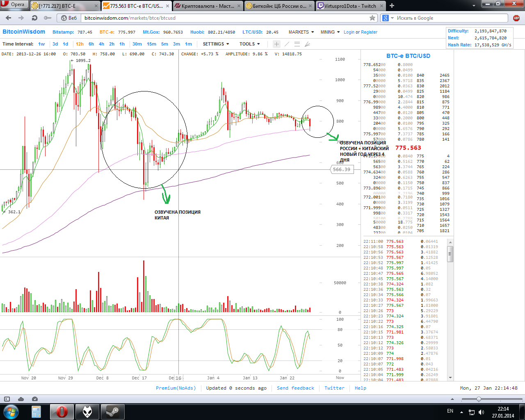Adjust the page zoom slider handle

point(479,399)
